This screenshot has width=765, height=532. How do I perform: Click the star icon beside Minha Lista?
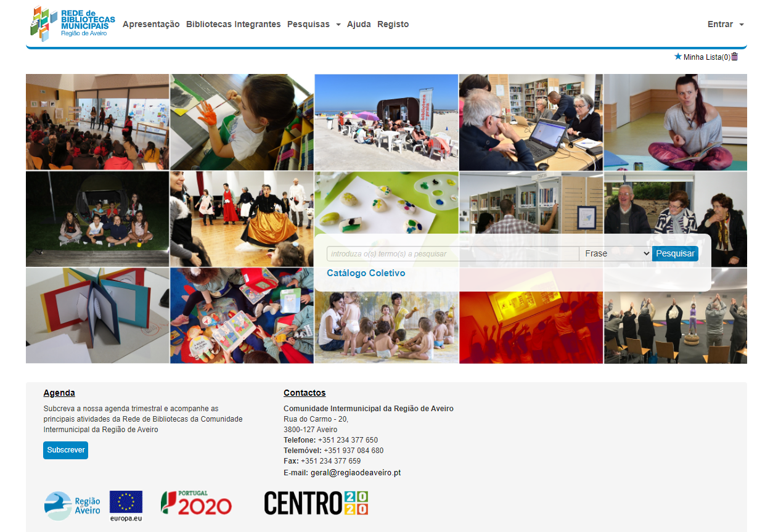point(677,56)
